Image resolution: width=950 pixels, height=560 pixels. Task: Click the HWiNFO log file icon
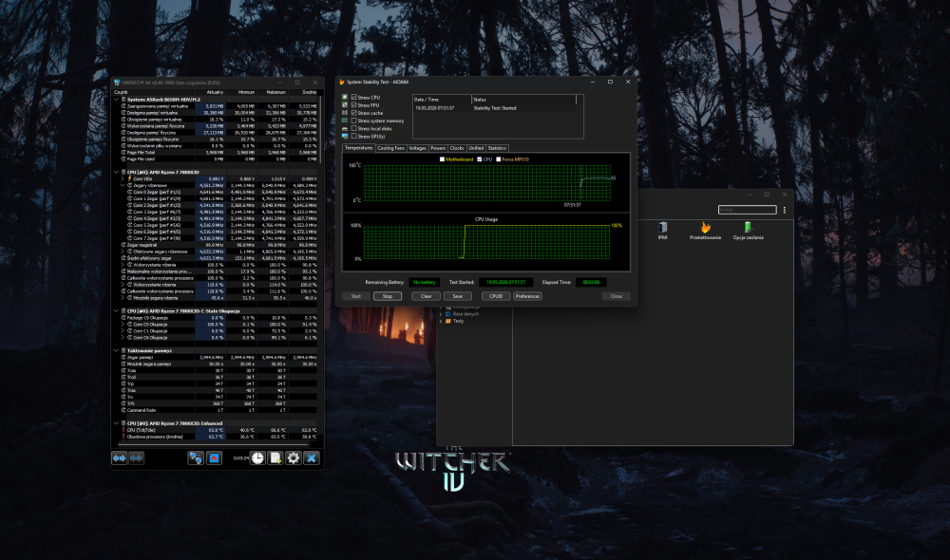point(275,458)
